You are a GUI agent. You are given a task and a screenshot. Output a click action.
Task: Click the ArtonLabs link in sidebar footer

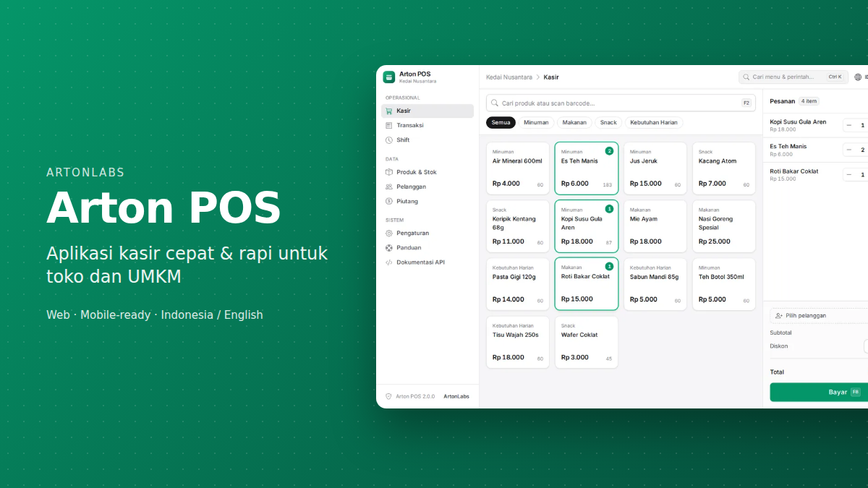(x=456, y=396)
